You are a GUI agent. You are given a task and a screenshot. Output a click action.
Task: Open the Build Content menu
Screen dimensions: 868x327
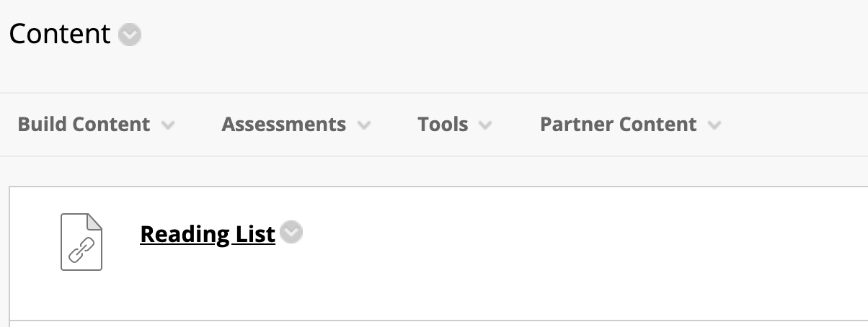(84, 125)
